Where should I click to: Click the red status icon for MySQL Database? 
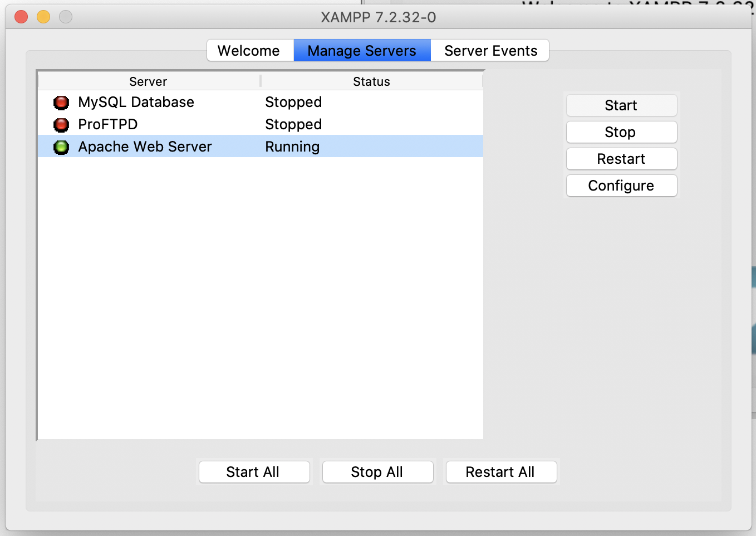click(x=61, y=103)
